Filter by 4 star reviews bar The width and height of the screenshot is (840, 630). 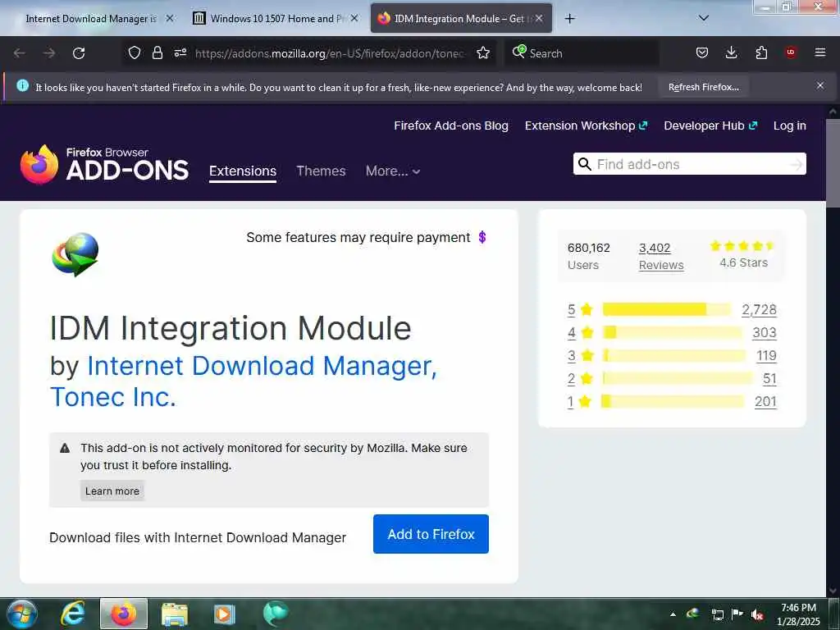[x=673, y=332]
